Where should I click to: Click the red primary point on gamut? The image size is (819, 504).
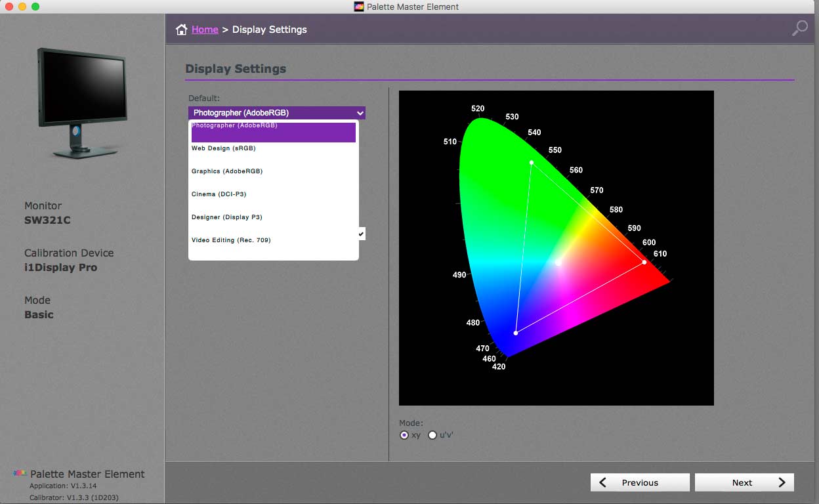tap(644, 262)
